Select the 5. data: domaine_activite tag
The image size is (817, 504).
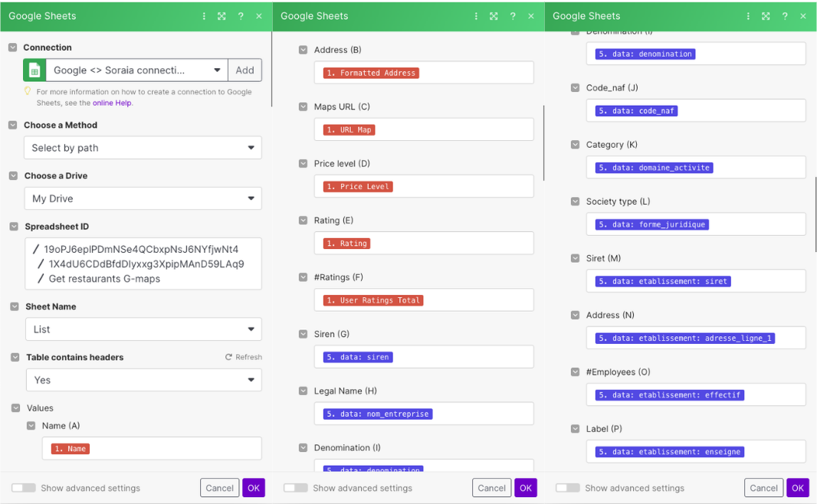(654, 168)
